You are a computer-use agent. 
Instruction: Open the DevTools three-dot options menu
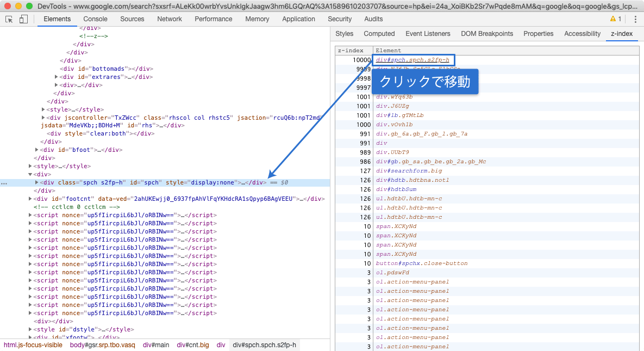pyautogui.click(x=635, y=20)
